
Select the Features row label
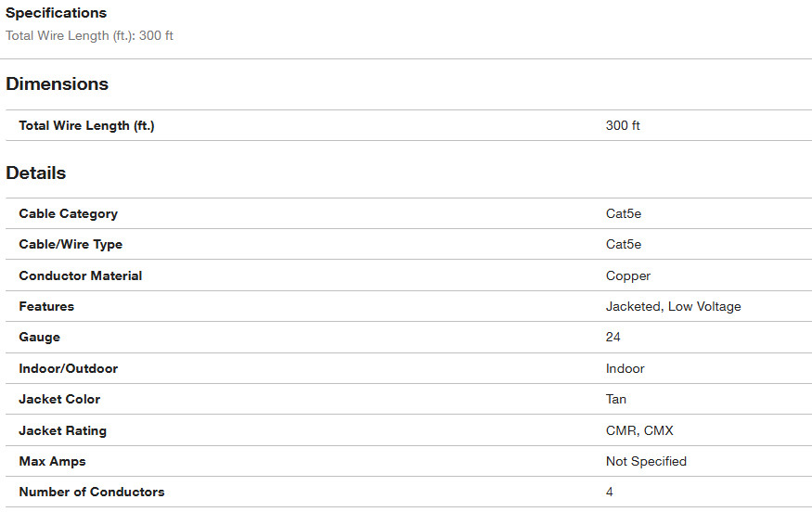click(46, 306)
